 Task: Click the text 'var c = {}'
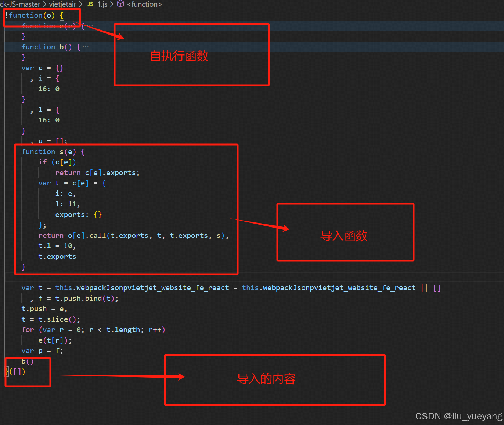pos(42,68)
